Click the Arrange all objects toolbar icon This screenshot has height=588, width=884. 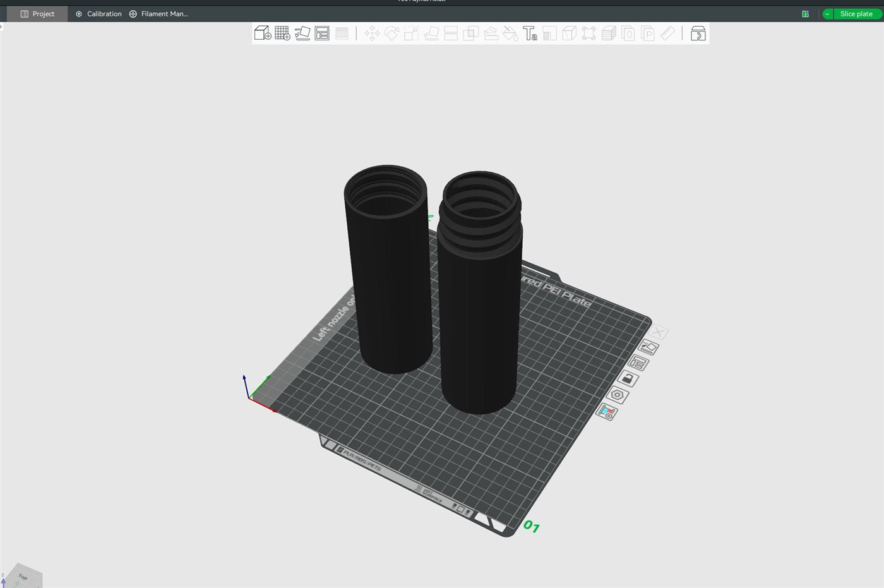(x=322, y=33)
